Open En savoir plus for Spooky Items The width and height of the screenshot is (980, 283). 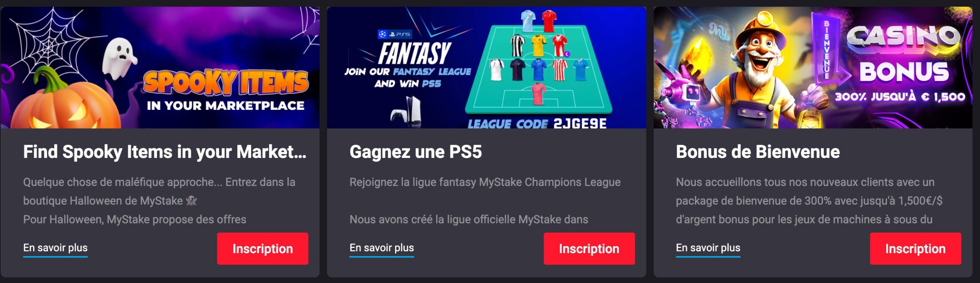[x=56, y=248]
